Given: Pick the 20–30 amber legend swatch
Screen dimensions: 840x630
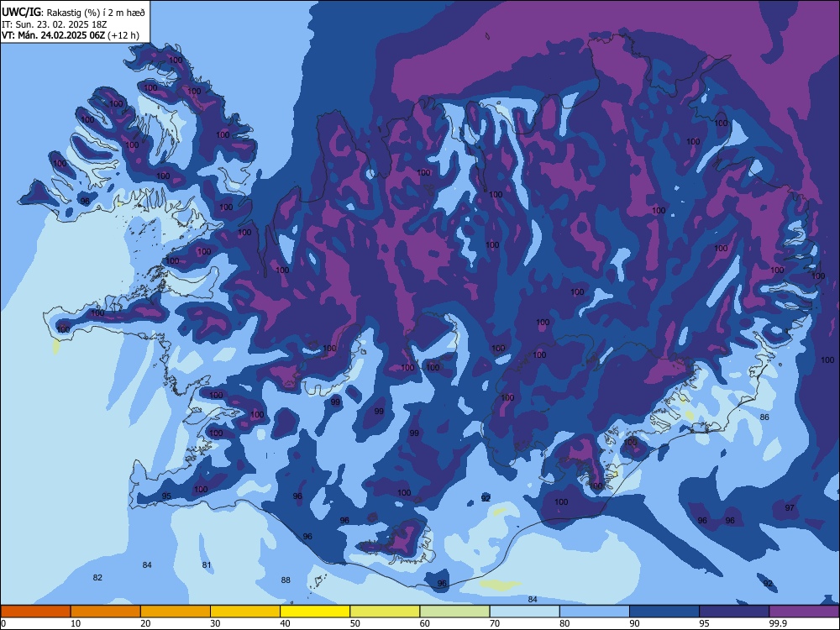Looking at the screenshot, I should pos(176,612).
